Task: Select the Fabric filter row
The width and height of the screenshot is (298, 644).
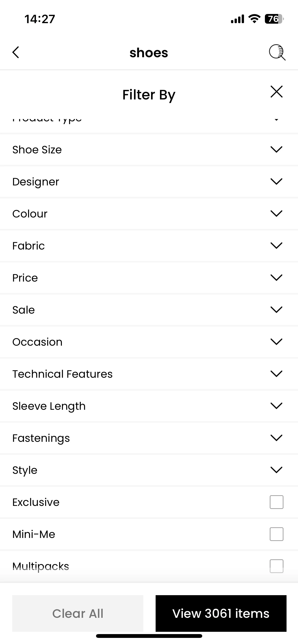Action: [x=149, y=246]
